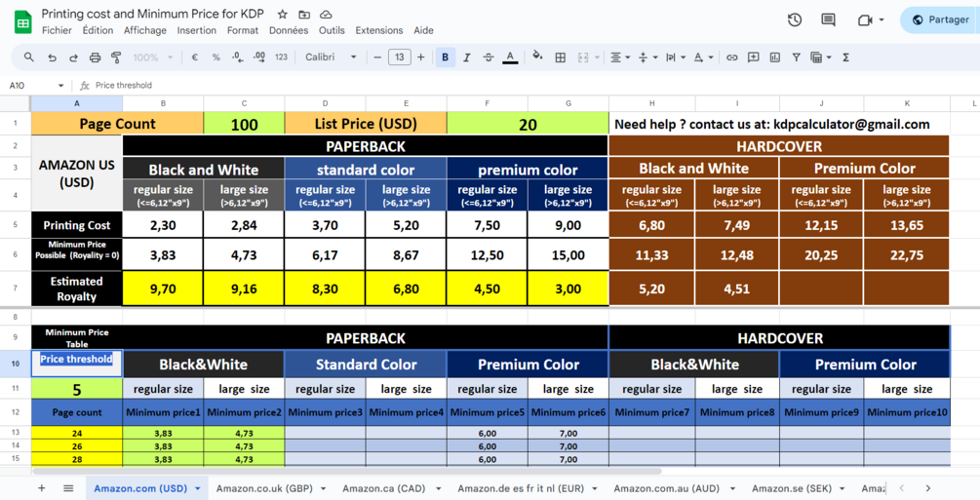Open the functions sigma menu
This screenshot has height=500, width=980.
point(845,57)
